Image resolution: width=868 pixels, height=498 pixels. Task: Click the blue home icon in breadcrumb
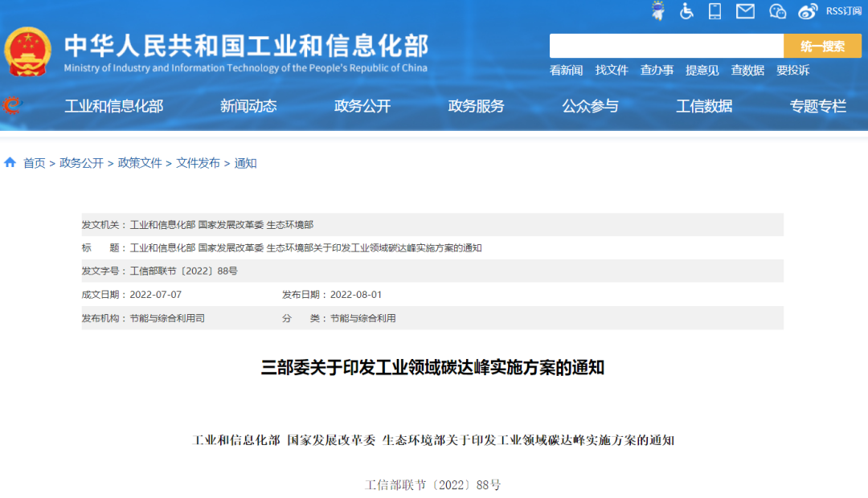coord(10,163)
